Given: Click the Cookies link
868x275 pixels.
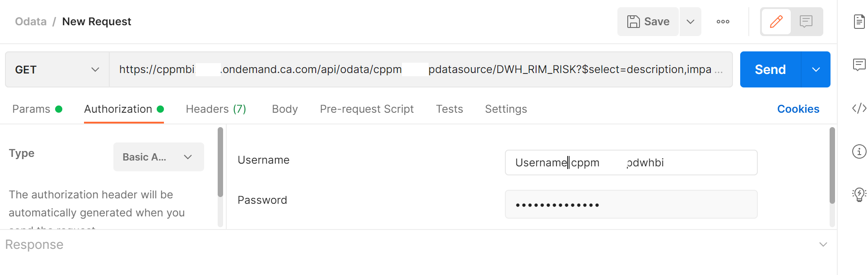Looking at the screenshot, I should tap(798, 109).
